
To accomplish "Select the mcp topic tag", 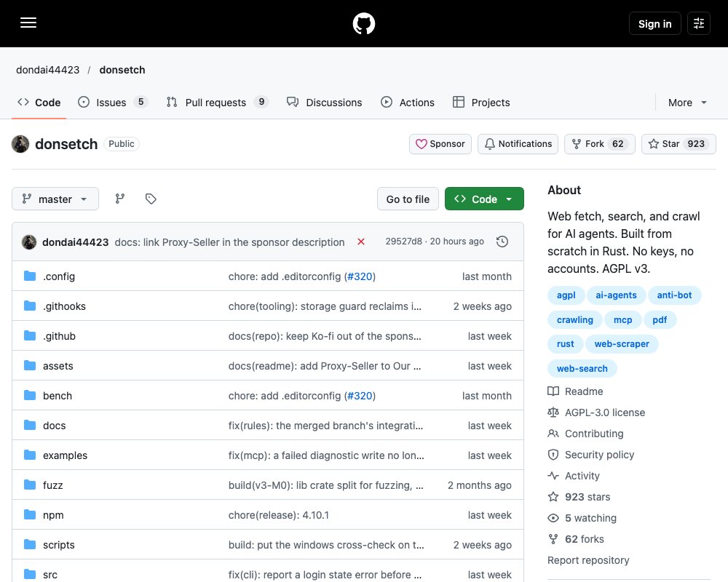I will 622,320.
